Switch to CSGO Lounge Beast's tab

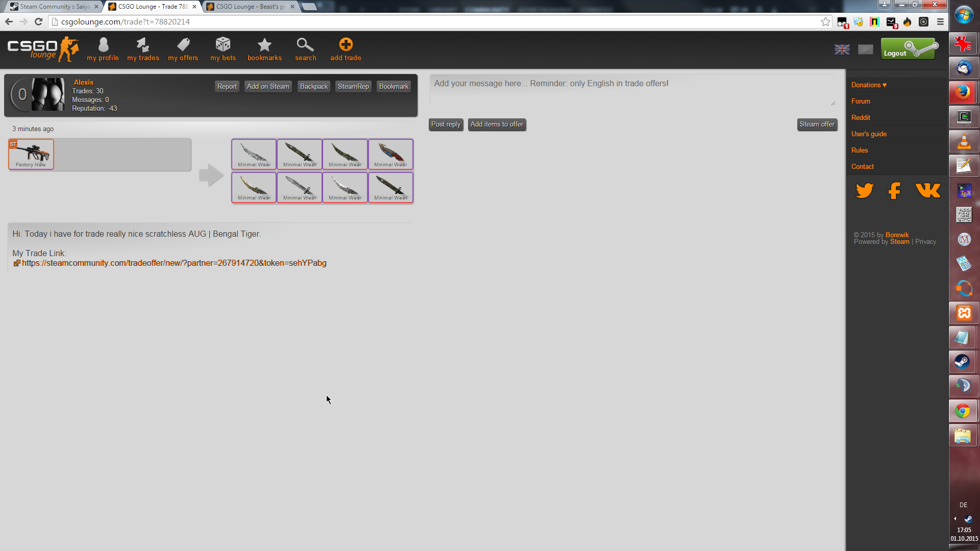250,7
